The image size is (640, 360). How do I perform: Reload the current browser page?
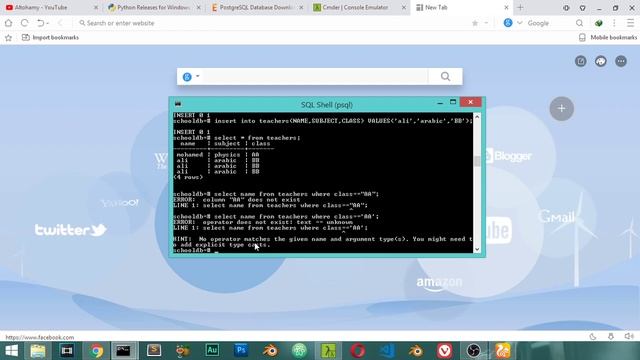(24, 23)
